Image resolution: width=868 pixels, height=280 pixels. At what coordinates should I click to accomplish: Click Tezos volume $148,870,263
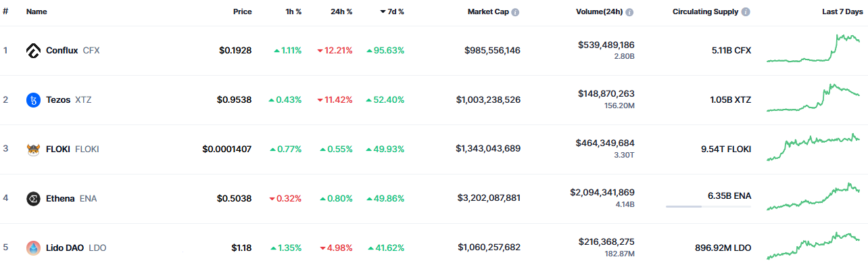[606, 94]
